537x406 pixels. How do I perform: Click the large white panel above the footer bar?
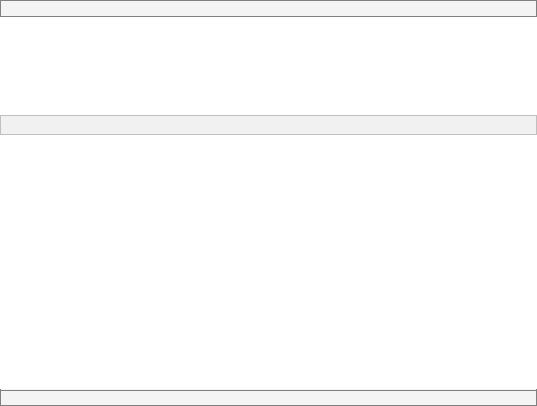pos(268,262)
